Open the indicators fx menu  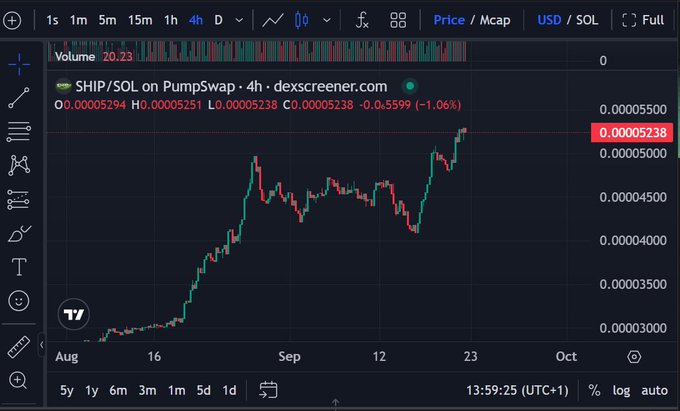click(x=362, y=20)
